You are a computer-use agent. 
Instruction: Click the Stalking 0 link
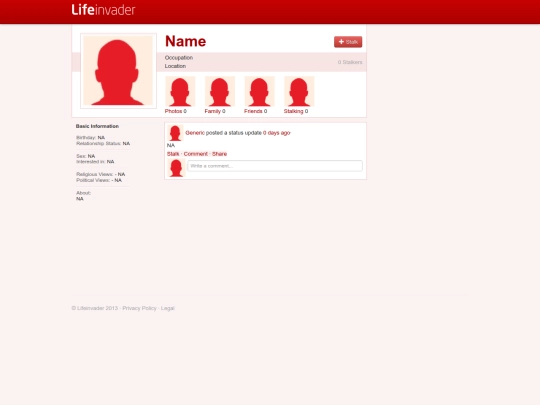[296, 111]
